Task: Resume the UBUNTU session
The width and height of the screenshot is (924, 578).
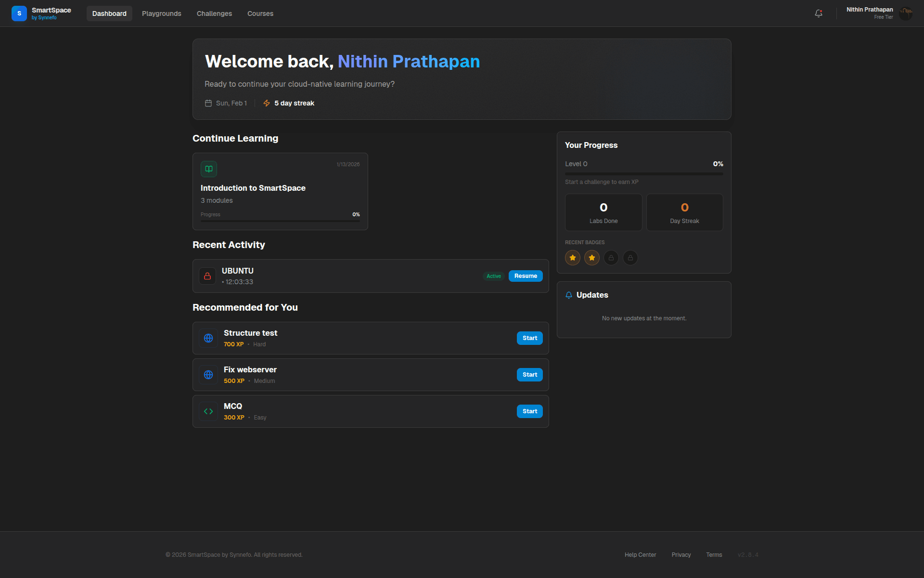Action: coord(526,276)
